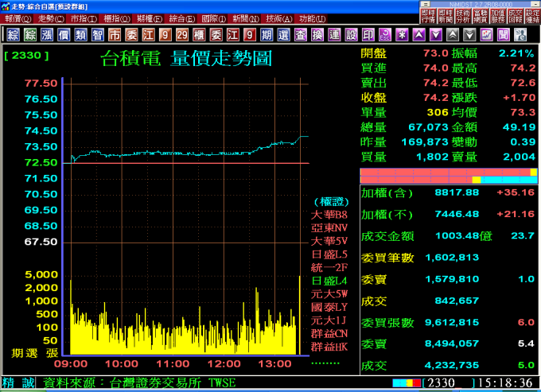This screenshot has height=392, width=541.
Task: Click the 即時行情 button
Action: tap(429, 16)
